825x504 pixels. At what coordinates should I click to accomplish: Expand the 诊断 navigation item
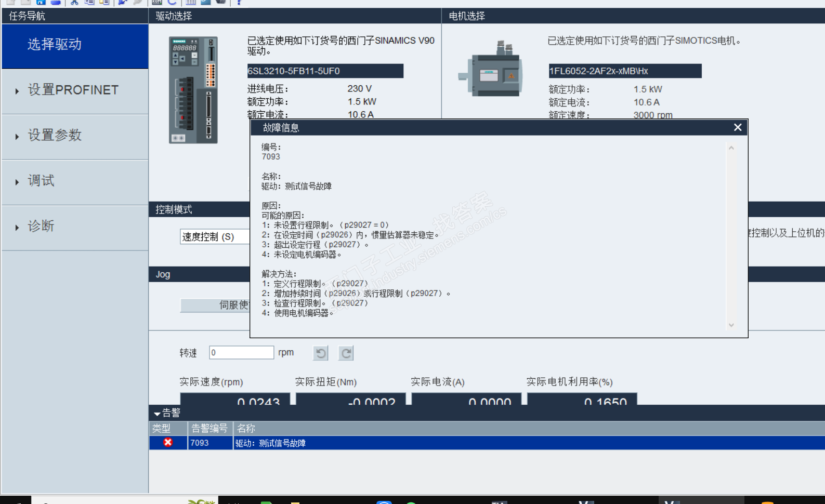point(75,228)
